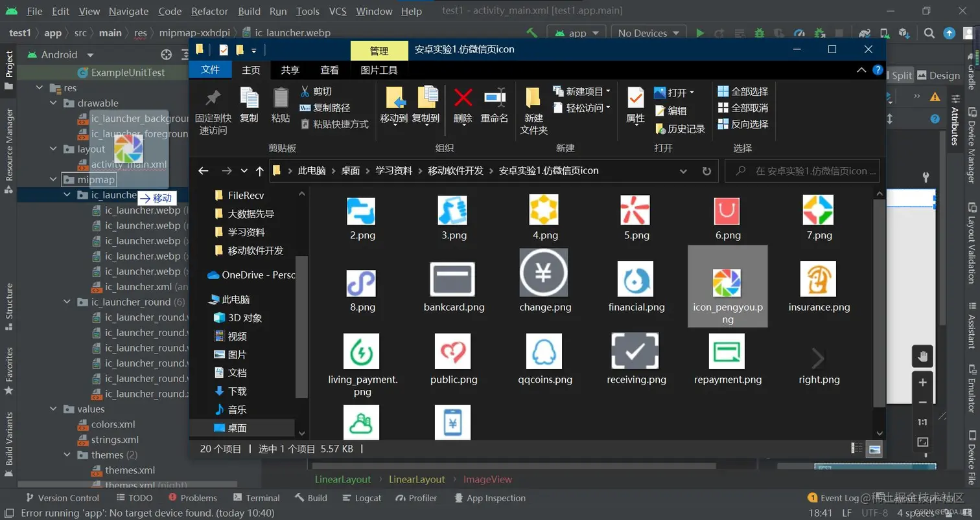Click the large icons view button
Image resolution: width=980 pixels, height=520 pixels.
click(875, 449)
